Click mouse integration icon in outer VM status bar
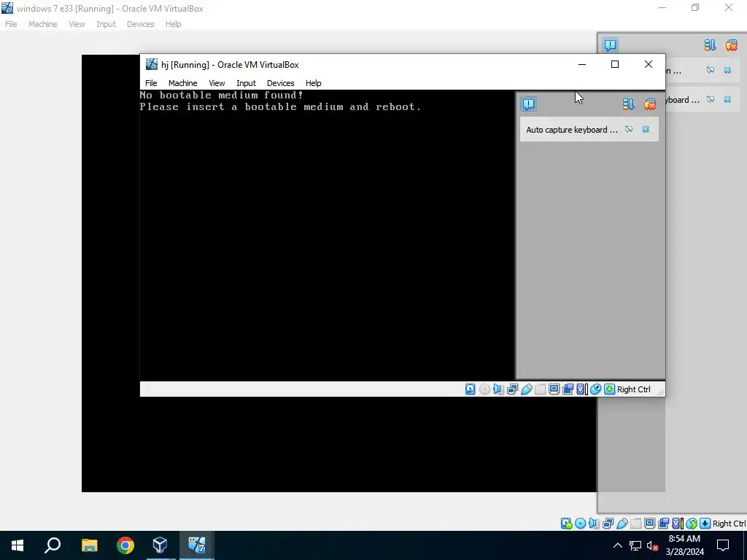 pyautogui.click(x=692, y=524)
